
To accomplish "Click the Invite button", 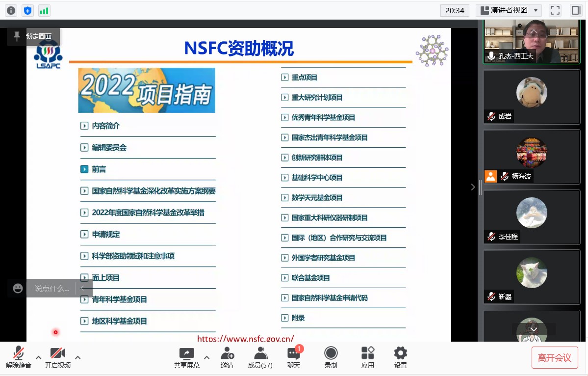I will (x=227, y=357).
